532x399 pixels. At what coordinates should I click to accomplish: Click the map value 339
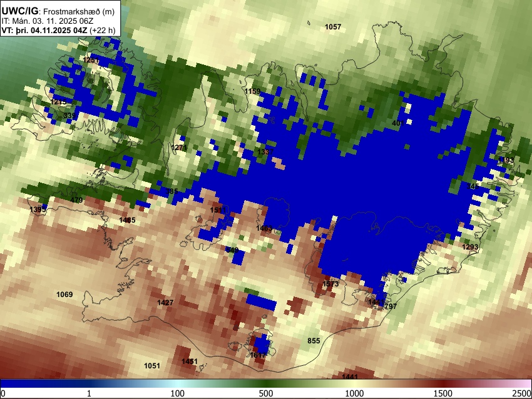click(69, 116)
